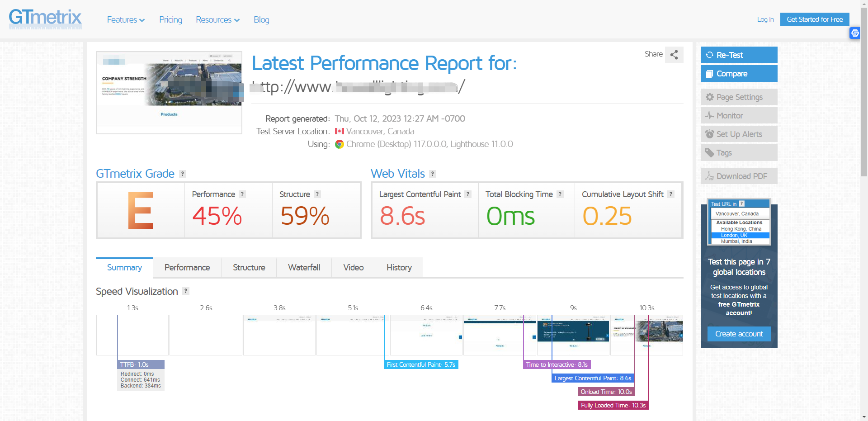Open help icon beside Web Vitals

pyautogui.click(x=433, y=174)
